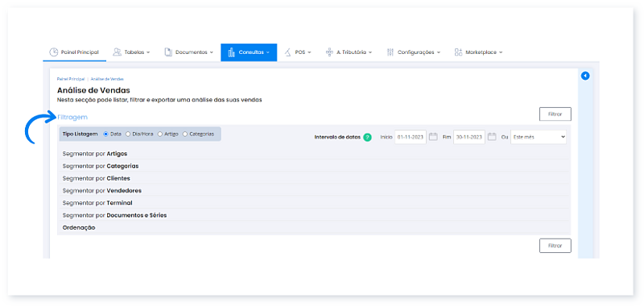Collapse the side panel with the blue arrow

(585, 76)
